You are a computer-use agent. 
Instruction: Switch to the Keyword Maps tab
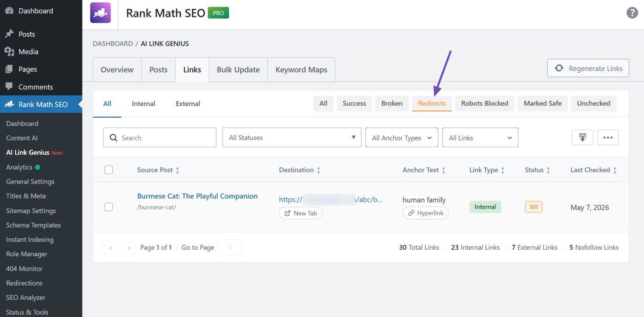(x=301, y=69)
